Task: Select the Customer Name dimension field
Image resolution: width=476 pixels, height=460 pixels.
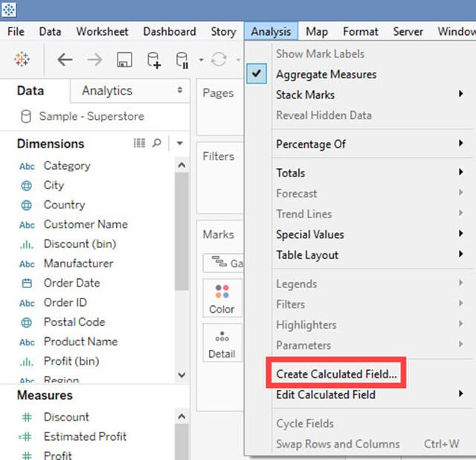Action: (x=86, y=224)
